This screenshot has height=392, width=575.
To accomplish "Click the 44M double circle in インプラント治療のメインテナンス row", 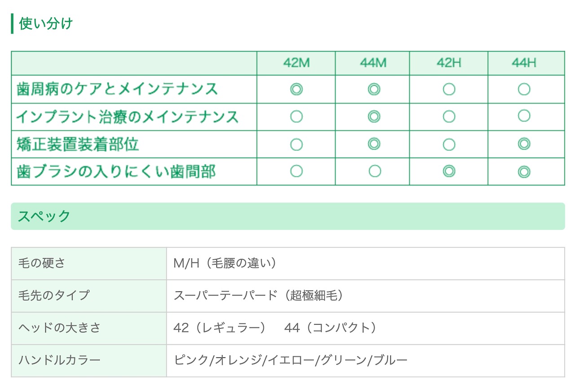I will tap(374, 117).
